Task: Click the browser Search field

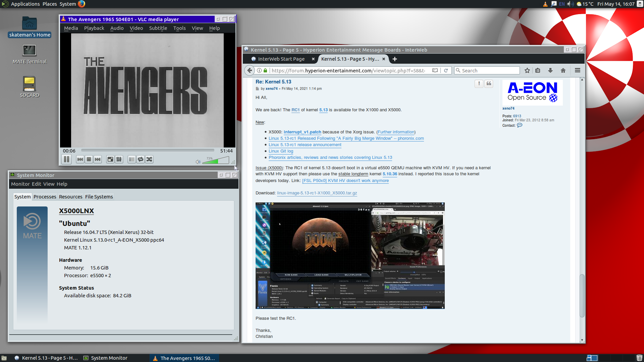Action: click(x=487, y=70)
